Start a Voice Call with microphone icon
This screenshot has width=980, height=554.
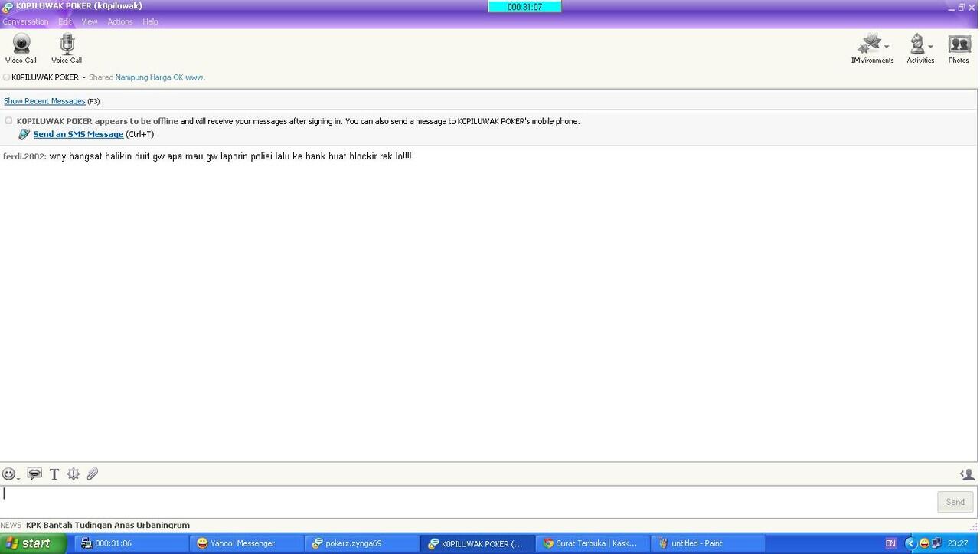pyautogui.click(x=67, y=48)
